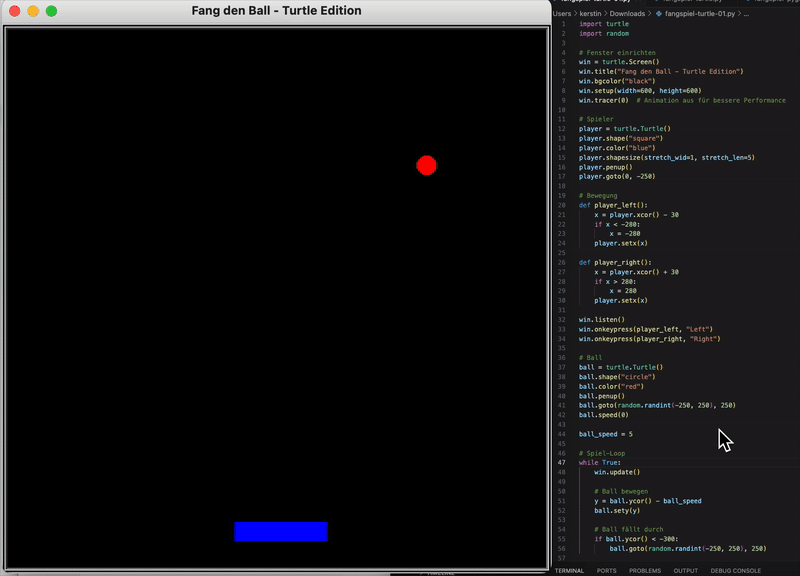Switch to the OUTPUT panel

[x=686, y=570]
